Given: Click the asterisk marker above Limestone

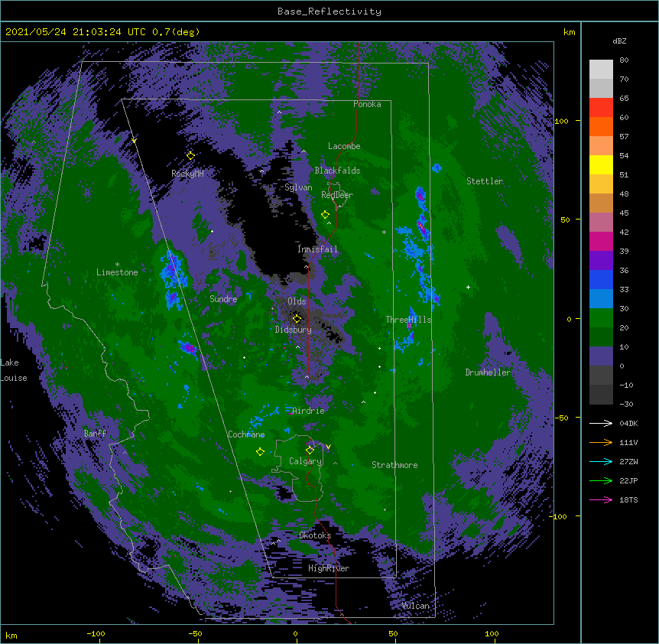Looking at the screenshot, I should 117,265.
